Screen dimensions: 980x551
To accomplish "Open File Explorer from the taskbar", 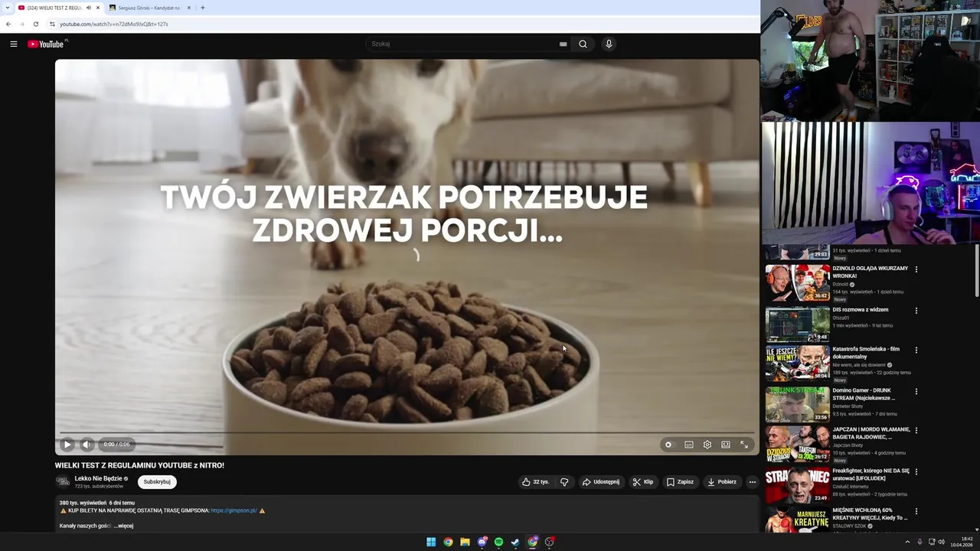I will coord(465,542).
